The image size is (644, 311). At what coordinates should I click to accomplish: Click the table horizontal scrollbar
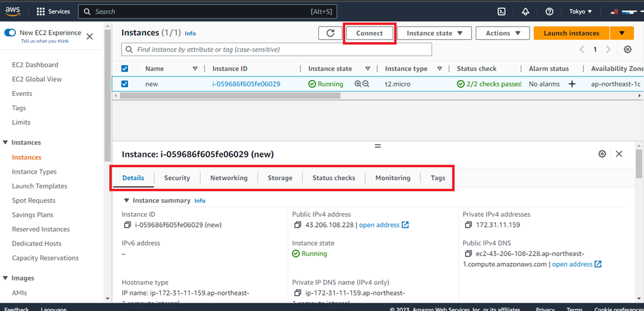pyautogui.click(x=230, y=95)
